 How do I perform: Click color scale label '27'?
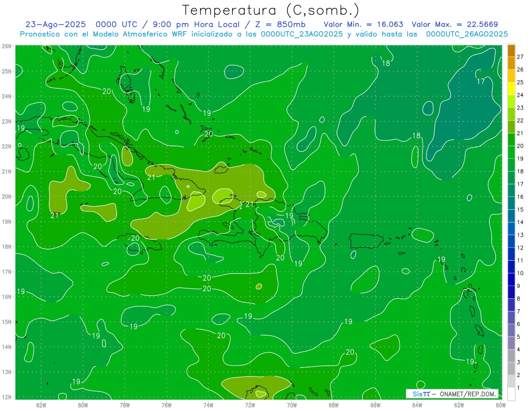(x=520, y=57)
